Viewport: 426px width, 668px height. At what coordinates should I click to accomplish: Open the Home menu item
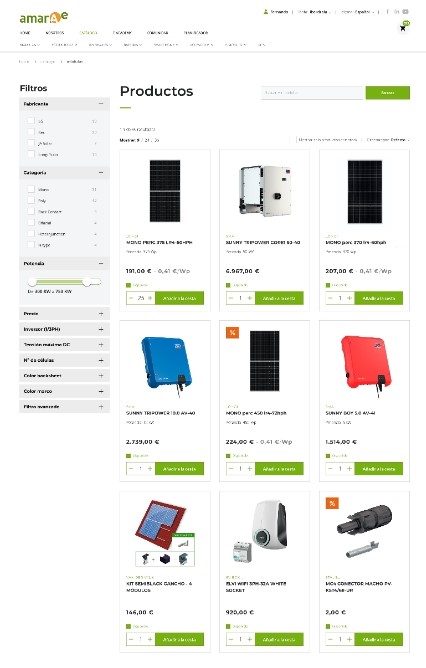coord(25,32)
